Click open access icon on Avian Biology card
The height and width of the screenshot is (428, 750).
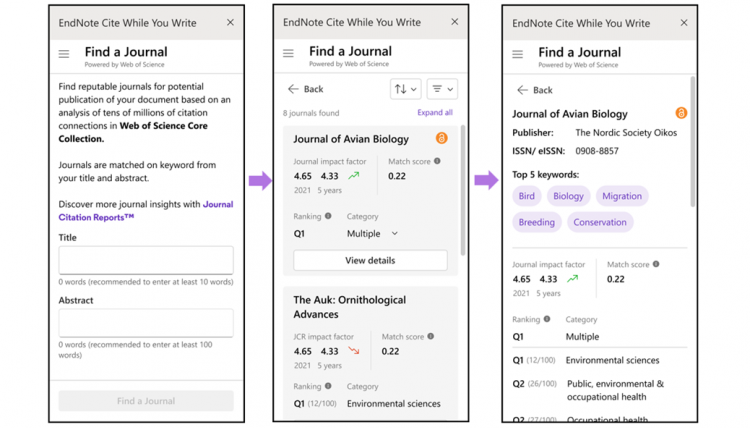[441, 138]
